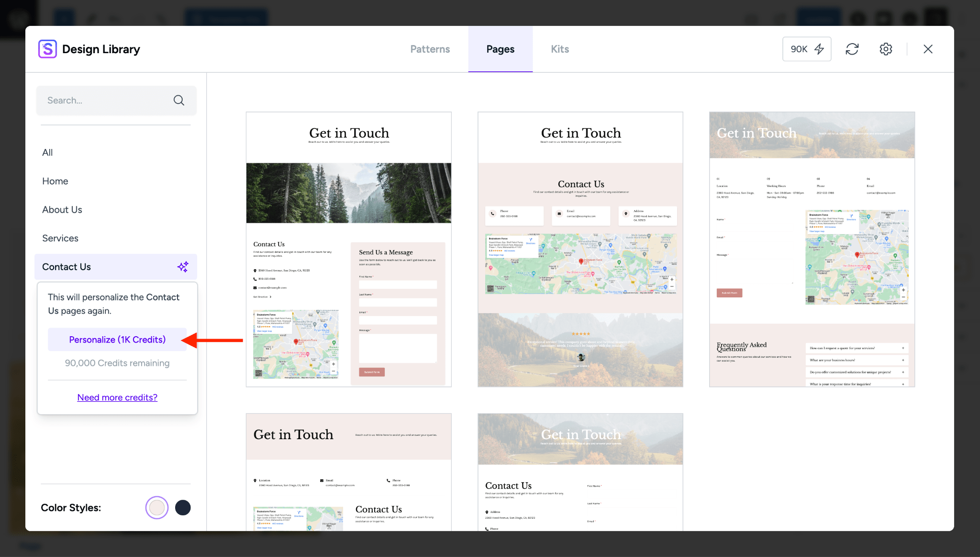Click Personalize (1K Credits) button
Image resolution: width=980 pixels, height=557 pixels.
coord(117,340)
